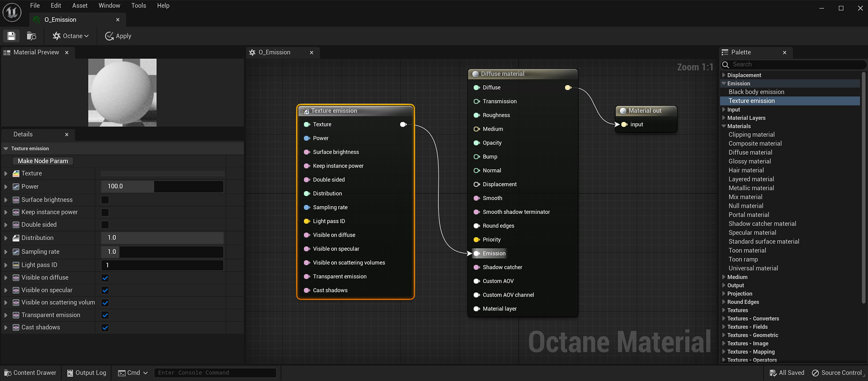Click the Custom AOV input pin
This screenshot has width=868, height=381.
point(477,281)
